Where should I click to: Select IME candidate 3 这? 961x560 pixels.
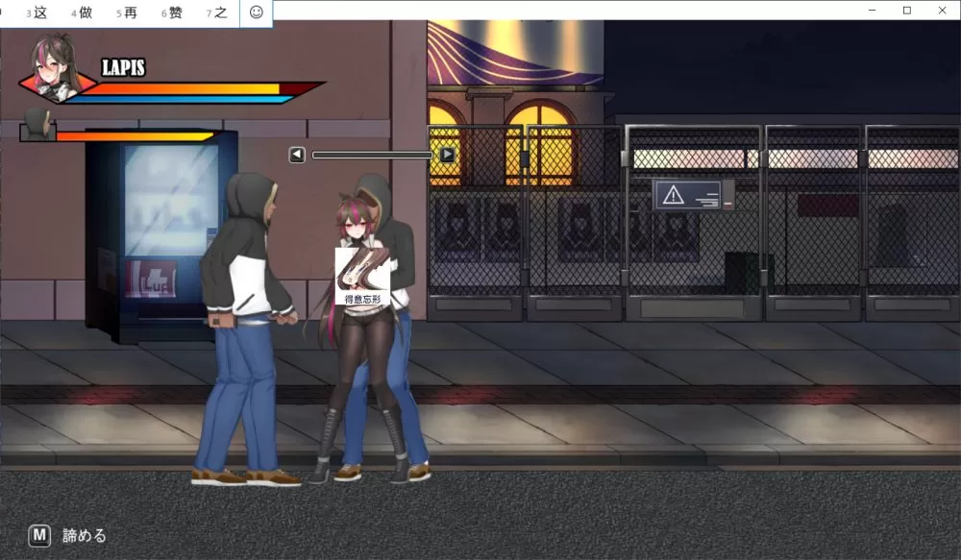click(36, 13)
